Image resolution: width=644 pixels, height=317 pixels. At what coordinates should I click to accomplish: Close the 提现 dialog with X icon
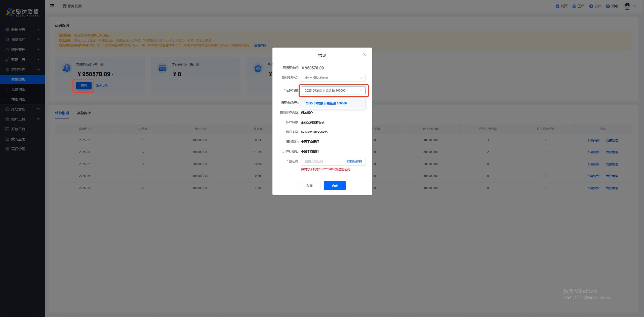tap(365, 55)
